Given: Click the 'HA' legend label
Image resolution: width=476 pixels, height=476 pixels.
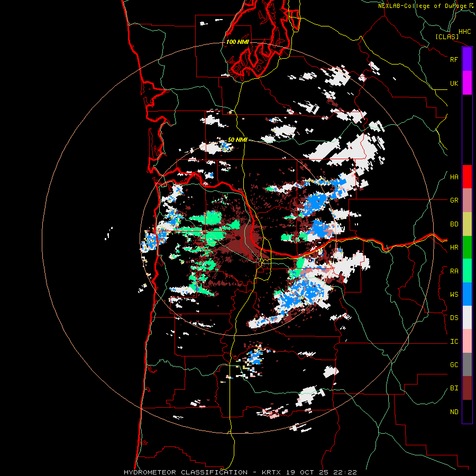Looking at the screenshot, I should [454, 177].
